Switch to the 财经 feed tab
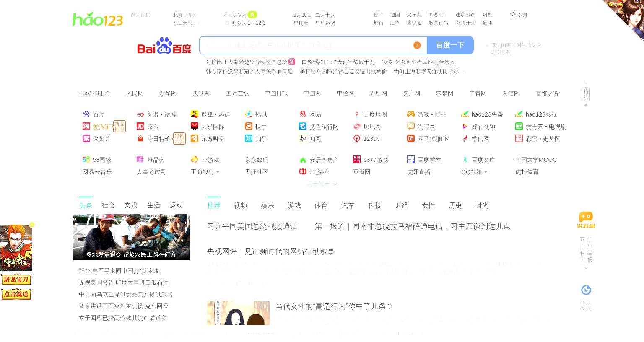The image size is (644, 342). [x=402, y=205]
